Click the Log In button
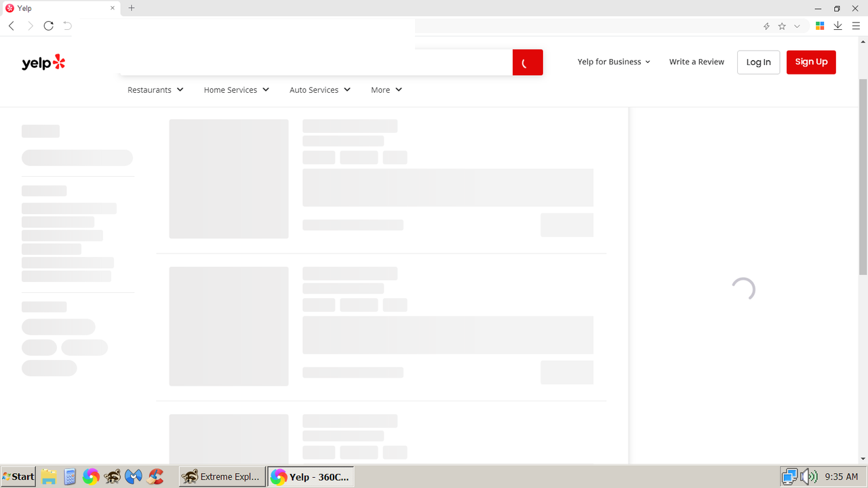 point(758,62)
